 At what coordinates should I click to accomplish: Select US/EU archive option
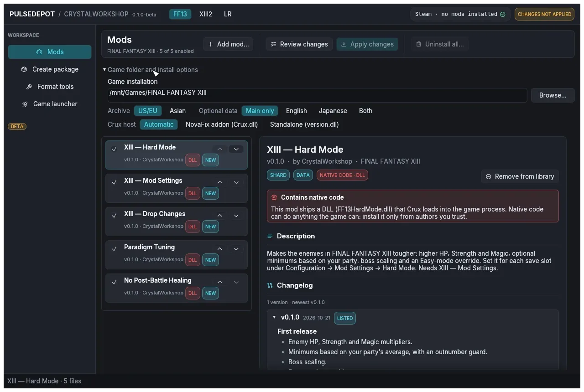pyautogui.click(x=148, y=111)
